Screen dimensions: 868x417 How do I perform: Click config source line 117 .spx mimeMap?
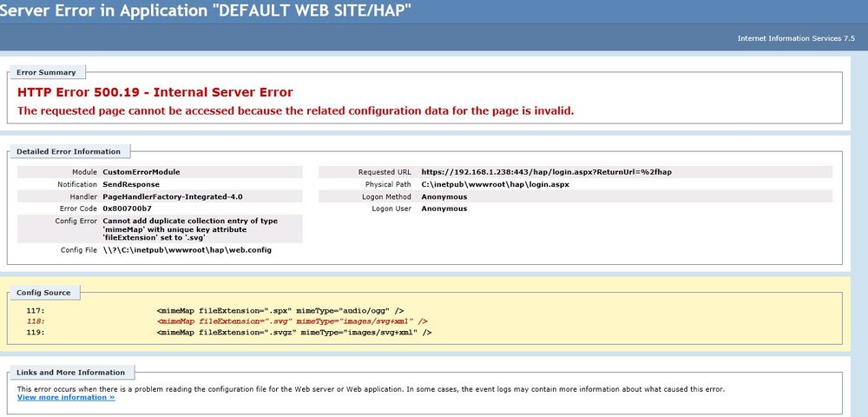[x=280, y=311]
